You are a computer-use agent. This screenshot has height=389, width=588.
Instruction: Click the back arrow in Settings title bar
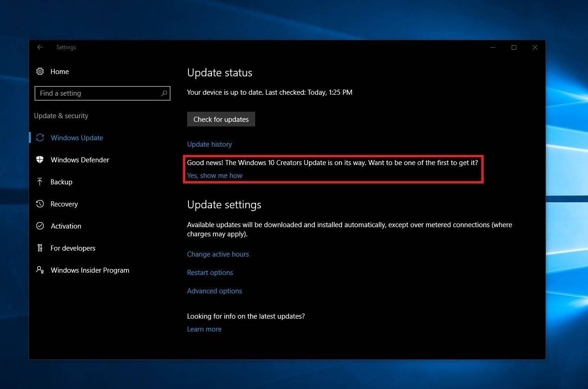tap(40, 47)
